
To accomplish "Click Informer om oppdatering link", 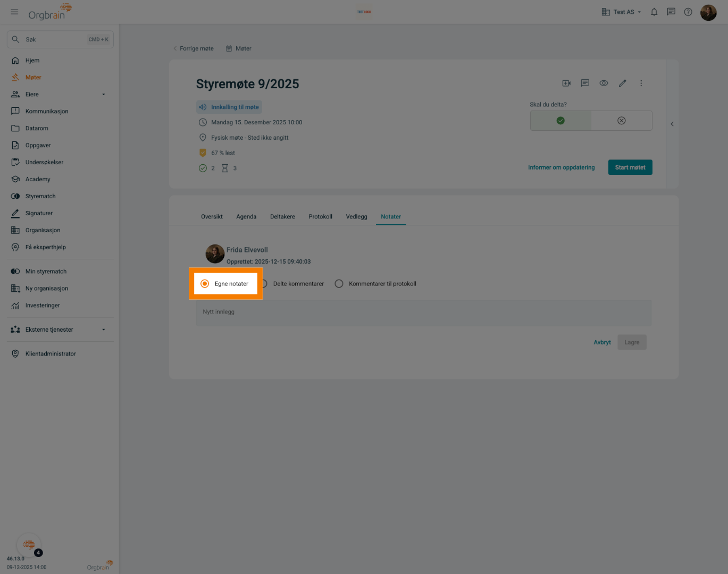I will 562,167.
